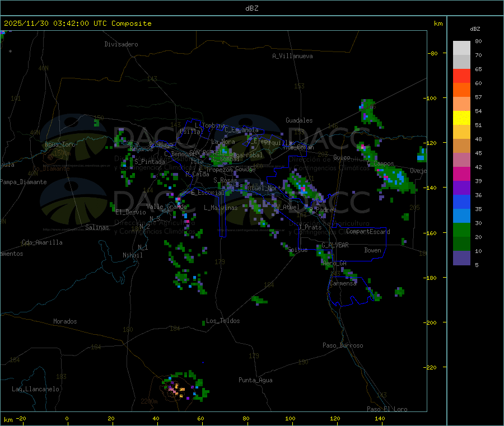The width and height of the screenshot is (504, 426).
Task: Pick the light orange 54-57 dBZ swatch
Action: (x=461, y=104)
